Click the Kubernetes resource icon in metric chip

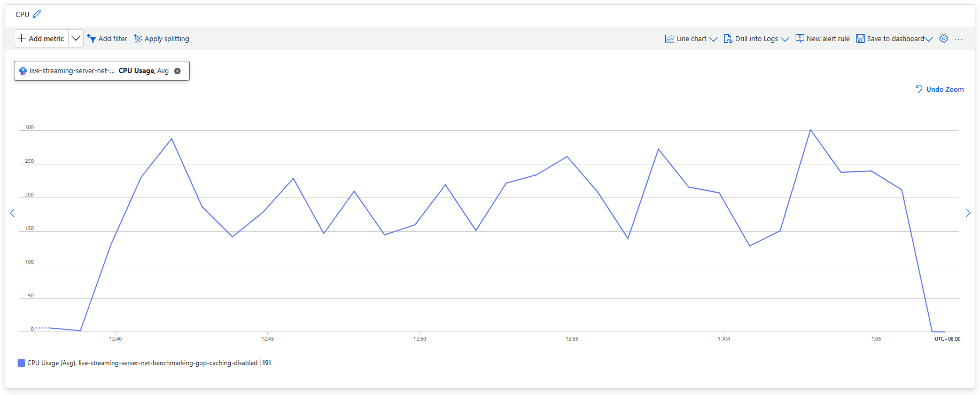tap(23, 70)
